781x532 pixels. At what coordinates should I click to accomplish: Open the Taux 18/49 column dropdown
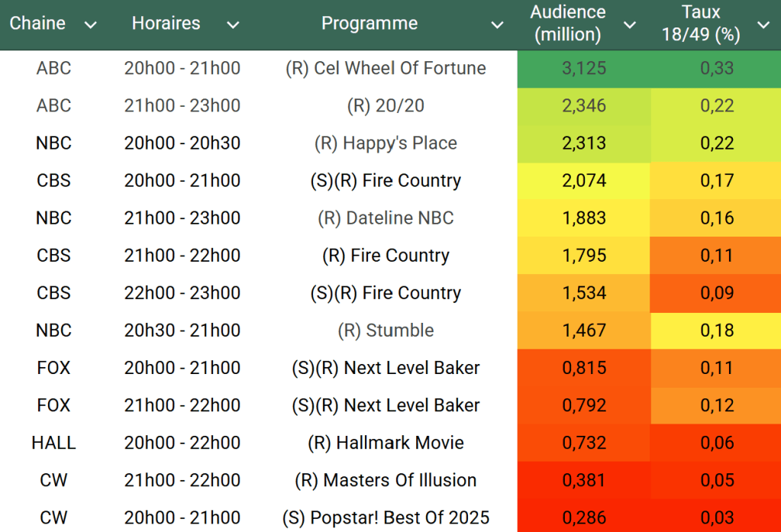[763, 25]
